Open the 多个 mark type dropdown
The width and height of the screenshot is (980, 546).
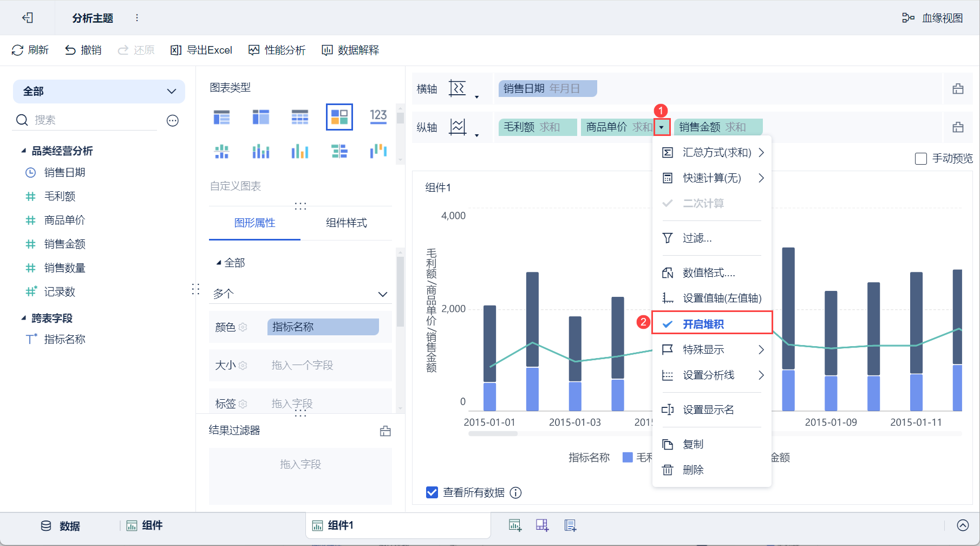point(300,294)
